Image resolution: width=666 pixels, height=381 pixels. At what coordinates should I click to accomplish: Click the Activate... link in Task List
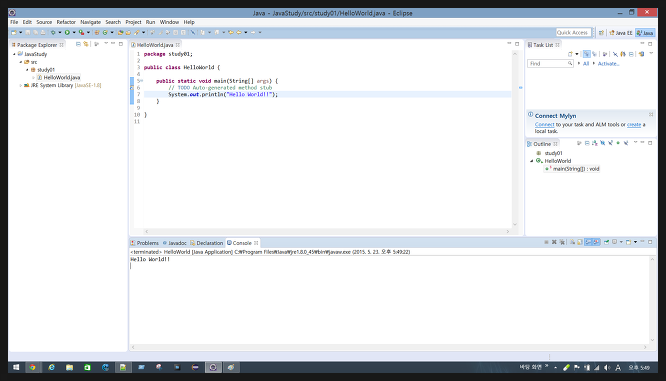tap(608, 64)
